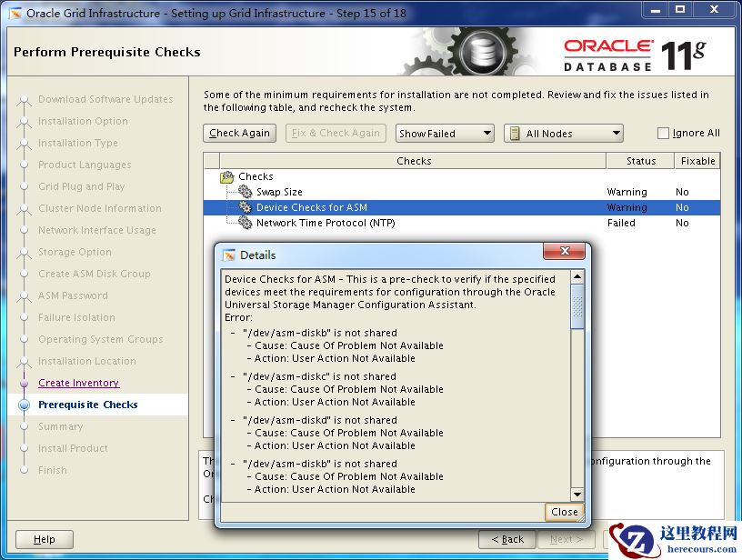Click the Prerequisite Checks step in sidebar
Image resolution: width=742 pixels, height=560 pixels.
coord(88,405)
